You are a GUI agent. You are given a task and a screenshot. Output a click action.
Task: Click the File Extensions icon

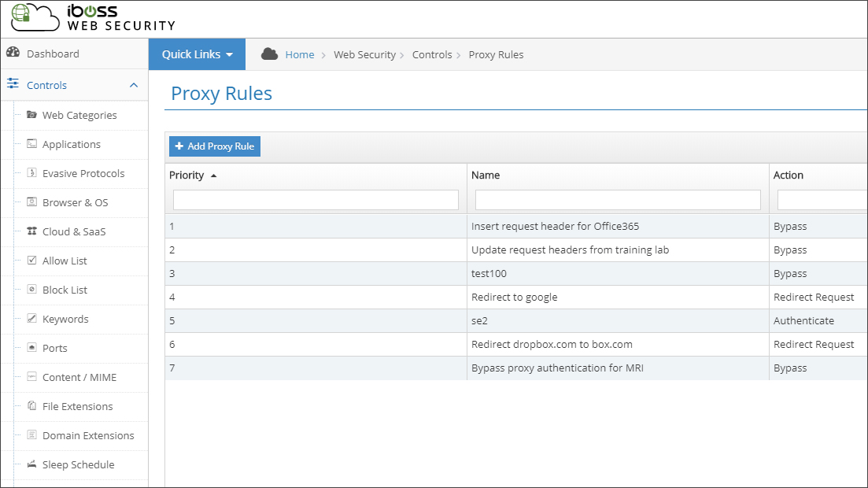(32, 405)
